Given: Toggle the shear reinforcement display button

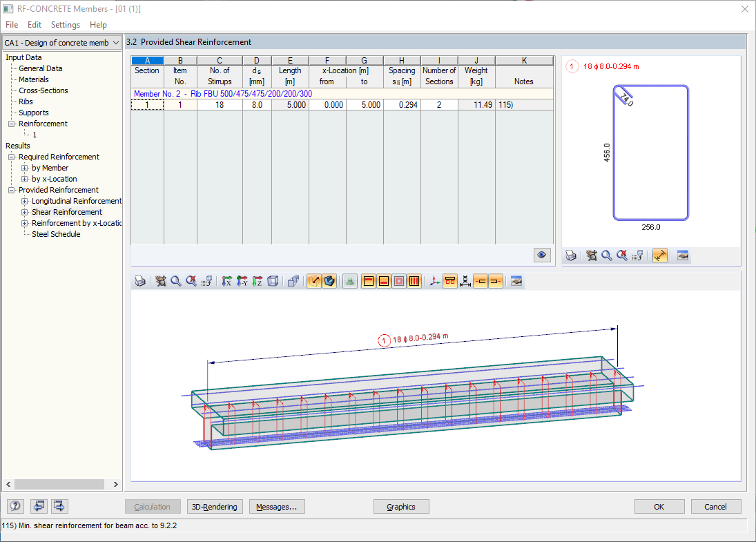Looking at the screenshot, I should point(414,281).
